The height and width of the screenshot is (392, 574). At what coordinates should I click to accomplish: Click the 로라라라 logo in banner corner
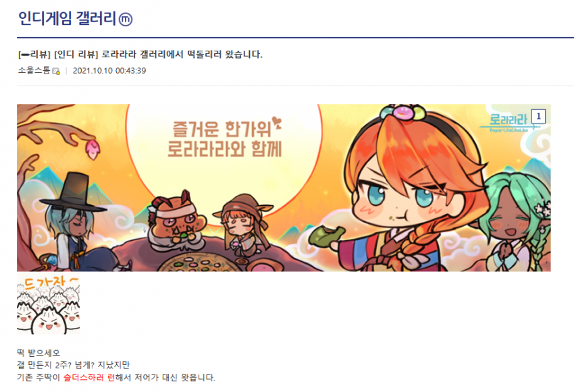pos(508,122)
